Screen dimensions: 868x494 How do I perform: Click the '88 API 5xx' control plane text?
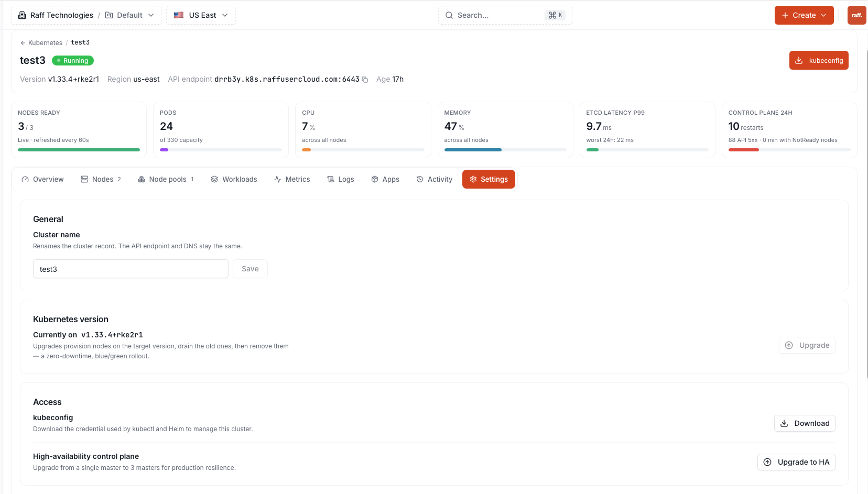coord(743,140)
